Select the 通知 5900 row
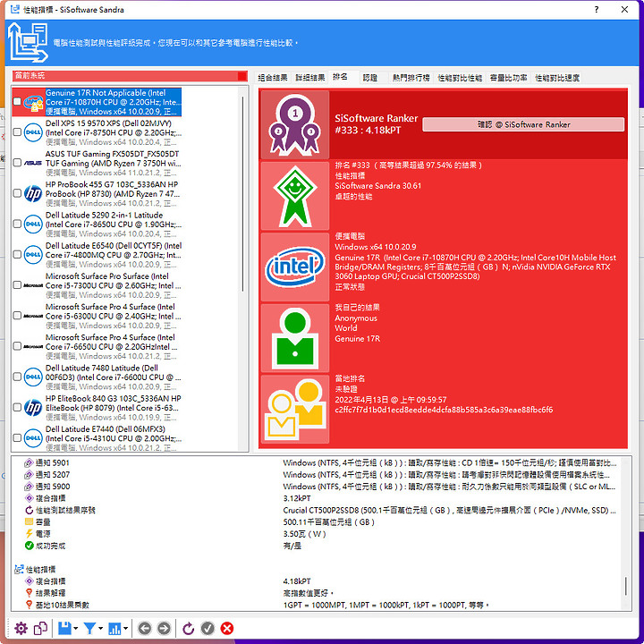 [321, 487]
